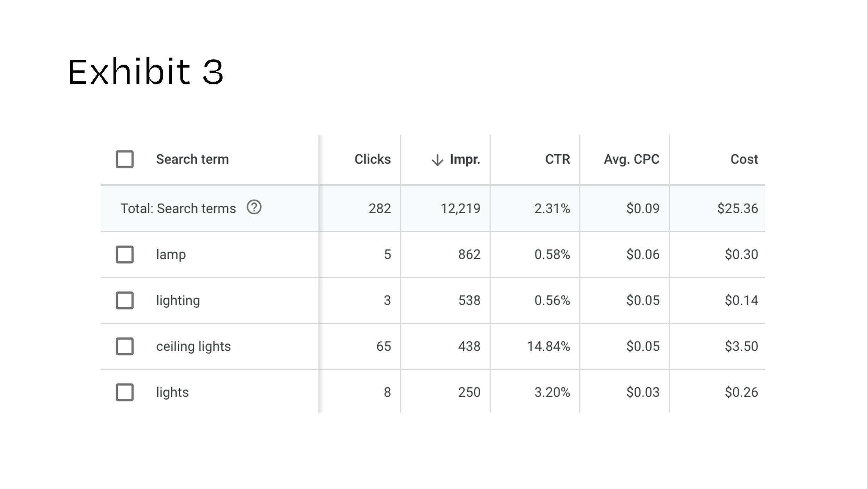The width and height of the screenshot is (868, 489).
Task: Click the lamp search term text
Action: tap(171, 255)
